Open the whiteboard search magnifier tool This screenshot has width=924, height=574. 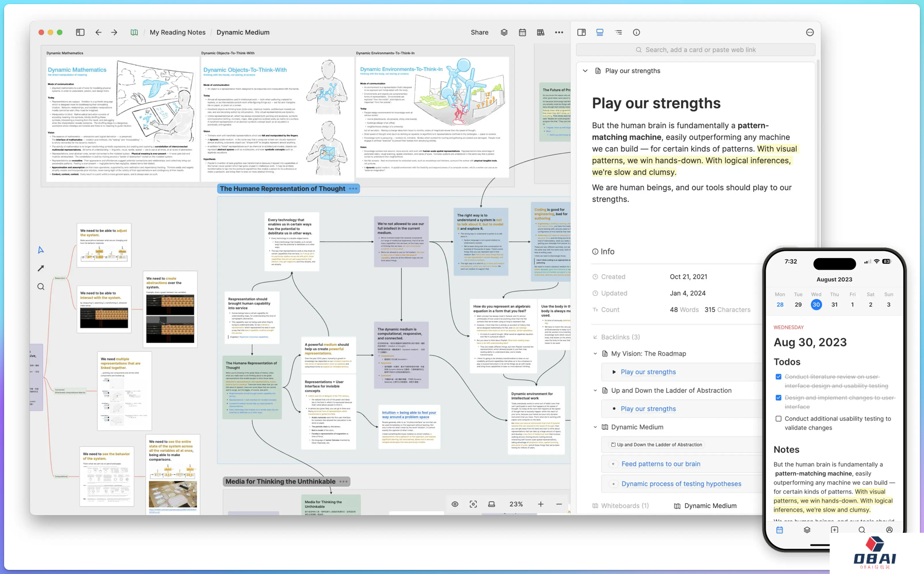[x=41, y=287]
